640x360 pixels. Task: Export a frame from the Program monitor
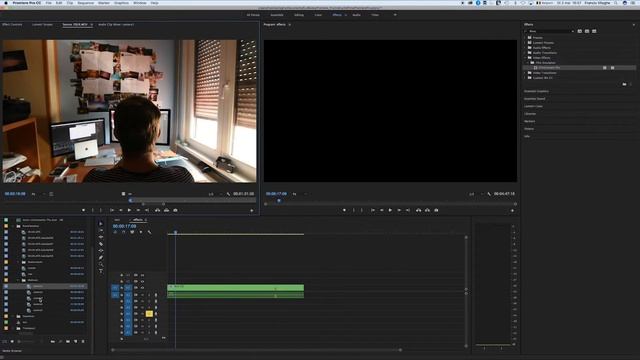click(x=436, y=210)
